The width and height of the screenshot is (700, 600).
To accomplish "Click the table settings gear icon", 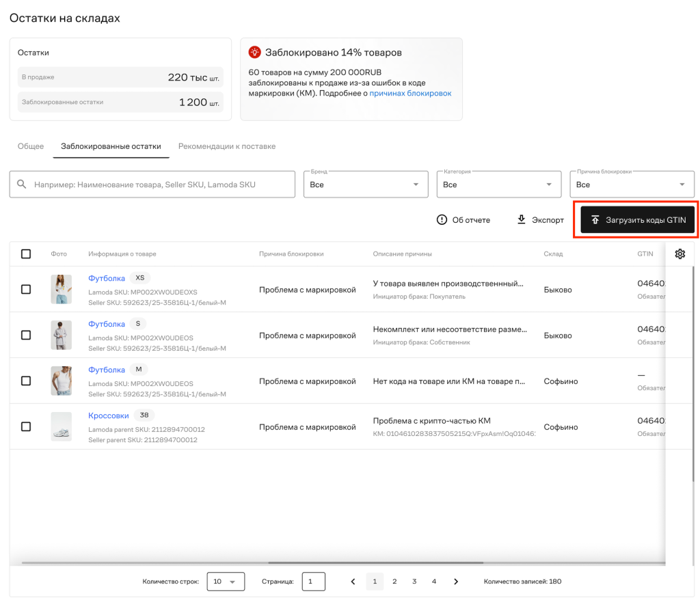I will [x=680, y=254].
